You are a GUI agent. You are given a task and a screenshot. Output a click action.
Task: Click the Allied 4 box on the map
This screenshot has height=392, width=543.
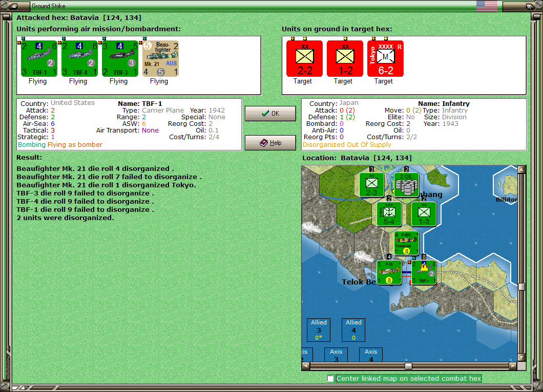tap(353, 330)
